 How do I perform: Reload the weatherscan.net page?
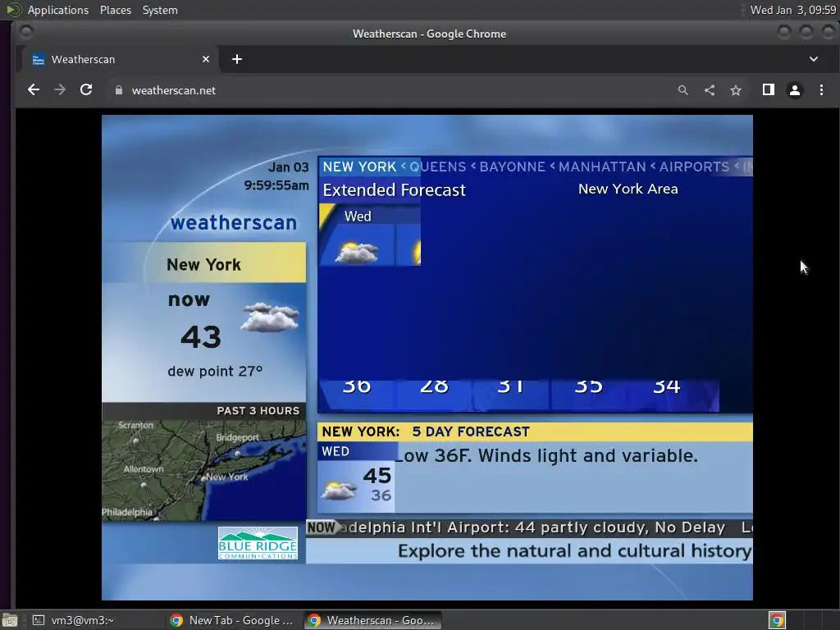[x=86, y=90]
